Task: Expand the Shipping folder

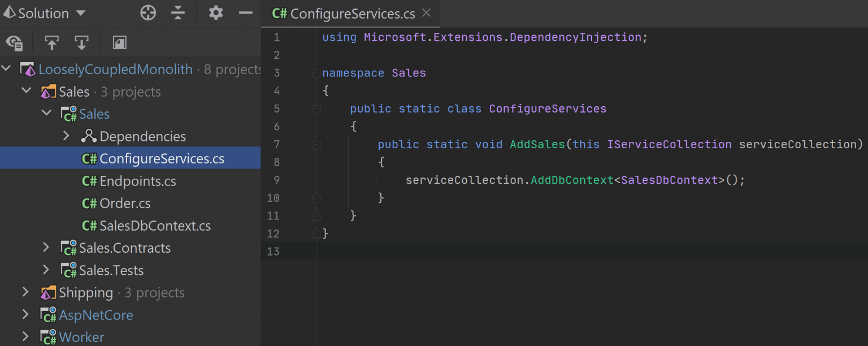Action: [x=25, y=292]
